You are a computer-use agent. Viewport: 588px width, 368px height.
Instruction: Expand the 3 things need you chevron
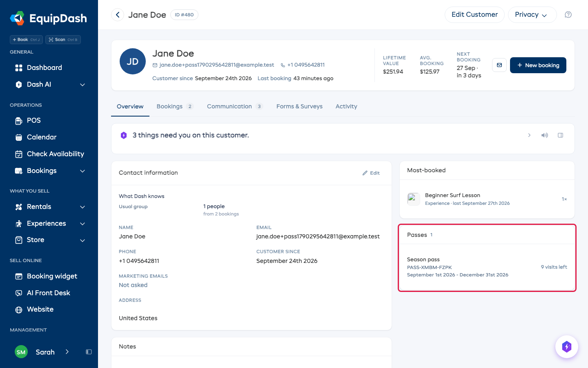click(529, 135)
